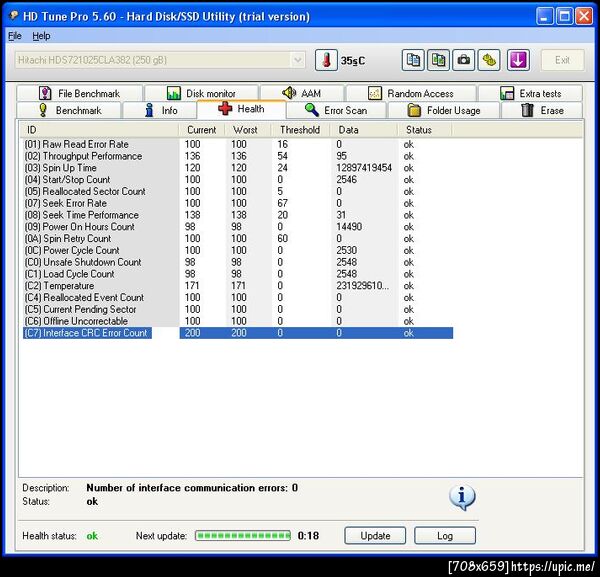Select the Health tab
This screenshot has height=577, width=600.
click(241, 109)
